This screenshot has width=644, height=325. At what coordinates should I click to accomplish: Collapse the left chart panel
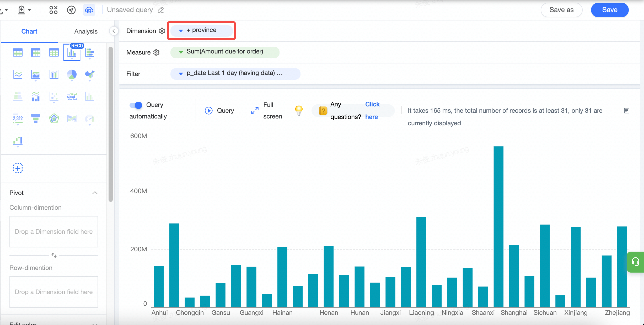click(114, 31)
